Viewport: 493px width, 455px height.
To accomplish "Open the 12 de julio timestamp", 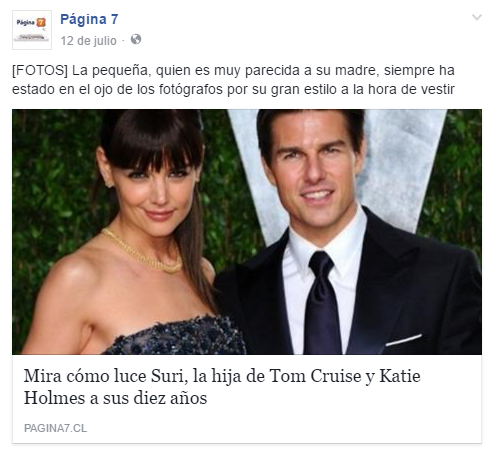I will [88, 41].
